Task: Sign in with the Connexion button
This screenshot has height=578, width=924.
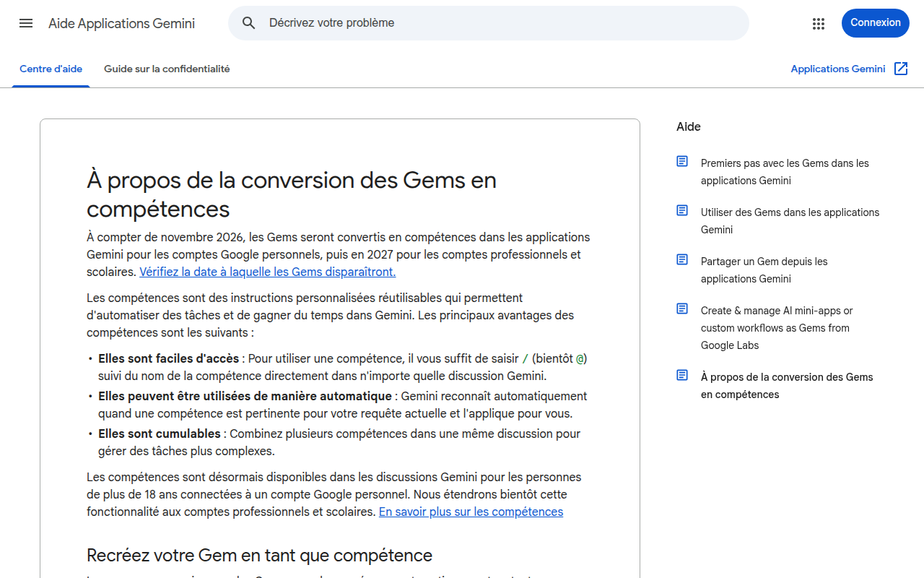Action: (876, 23)
